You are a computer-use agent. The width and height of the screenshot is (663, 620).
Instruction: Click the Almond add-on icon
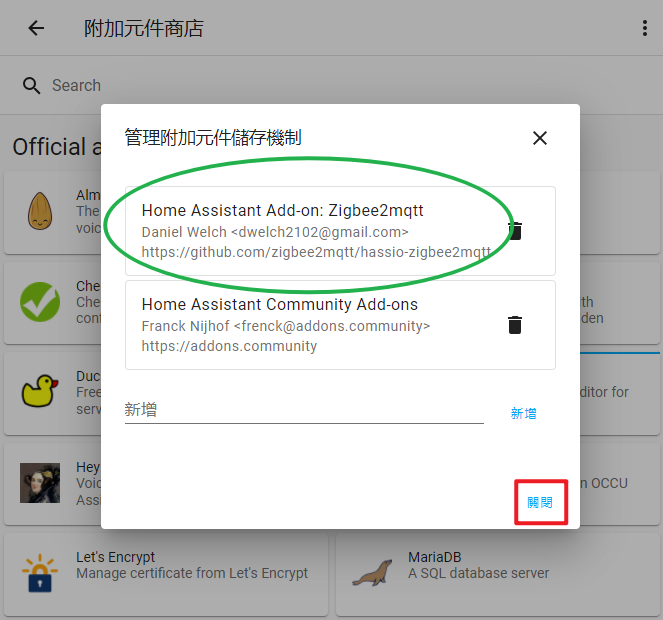pos(40,211)
